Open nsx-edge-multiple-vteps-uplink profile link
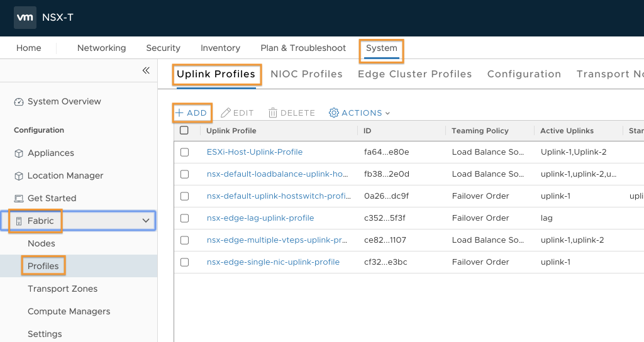This screenshot has height=342, width=644. [x=277, y=240]
